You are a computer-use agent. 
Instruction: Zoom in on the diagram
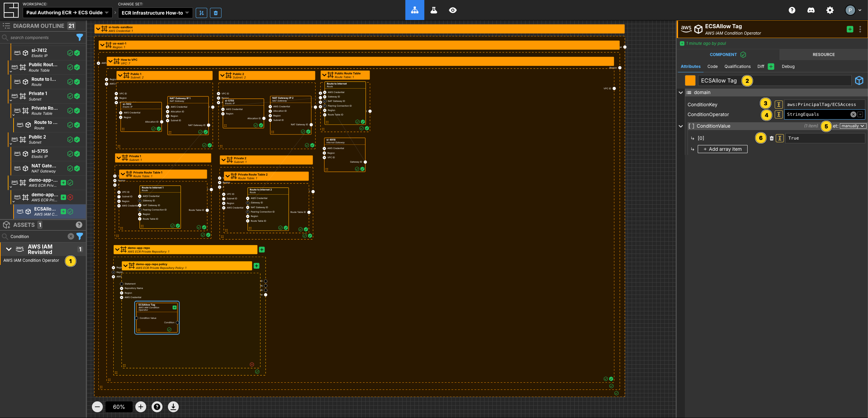pos(141,407)
